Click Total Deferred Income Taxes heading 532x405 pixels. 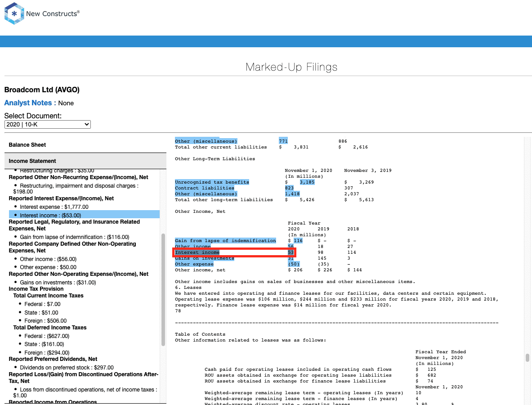(49, 328)
